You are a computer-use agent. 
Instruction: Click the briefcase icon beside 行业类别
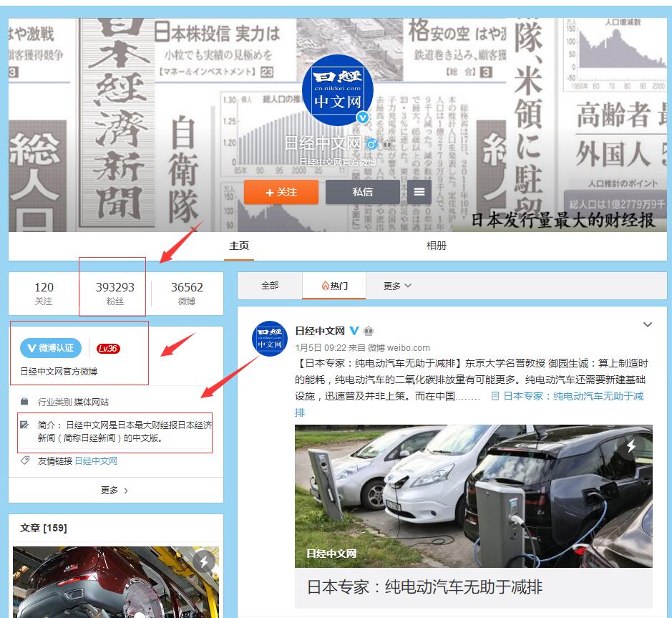(24, 402)
